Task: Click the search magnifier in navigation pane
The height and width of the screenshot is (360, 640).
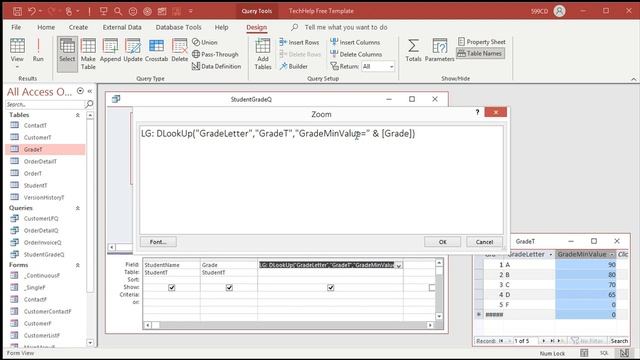Action: tap(89, 104)
